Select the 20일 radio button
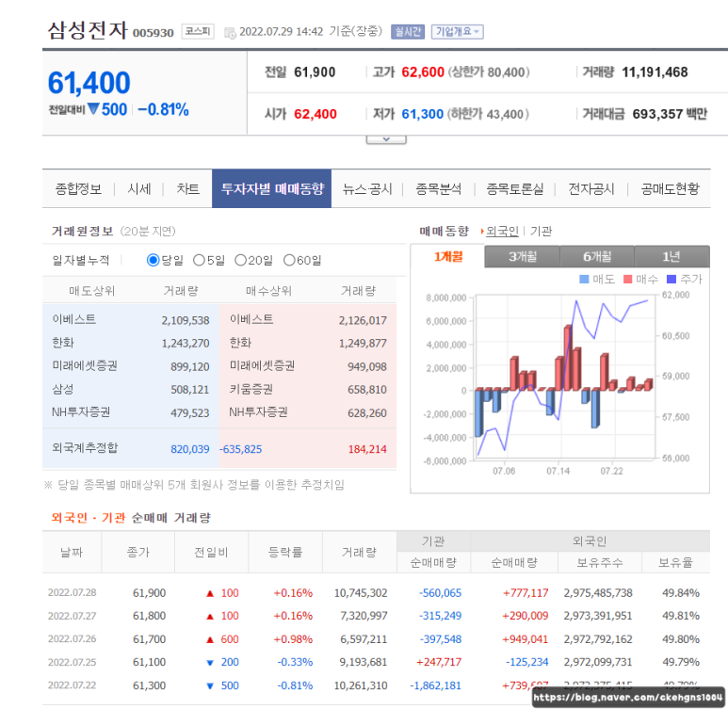The width and height of the screenshot is (728, 709). (240, 260)
